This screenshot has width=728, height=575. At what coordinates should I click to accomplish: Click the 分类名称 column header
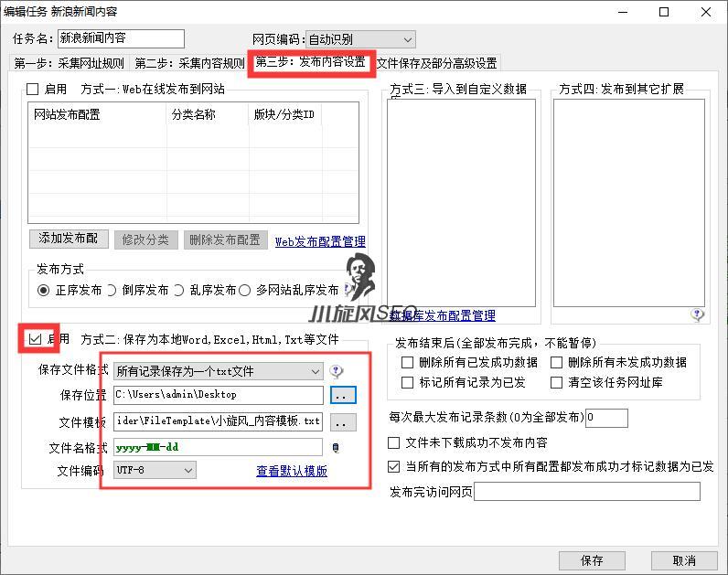pyautogui.click(x=208, y=114)
